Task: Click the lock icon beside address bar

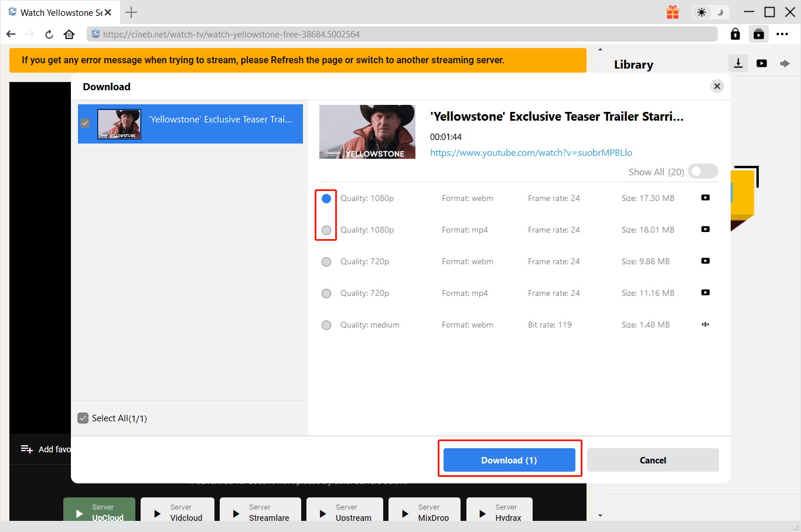Action: tap(735, 35)
